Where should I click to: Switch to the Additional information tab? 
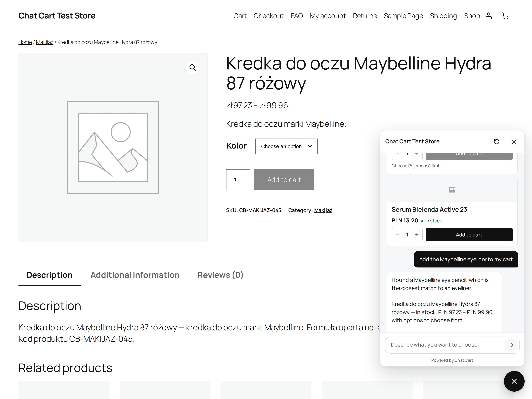[135, 275]
